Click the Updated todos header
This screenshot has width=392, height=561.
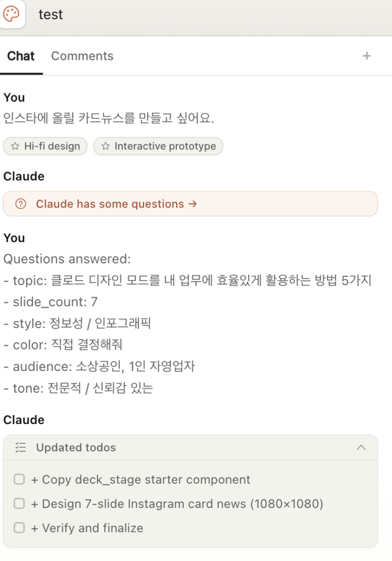(x=191, y=447)
